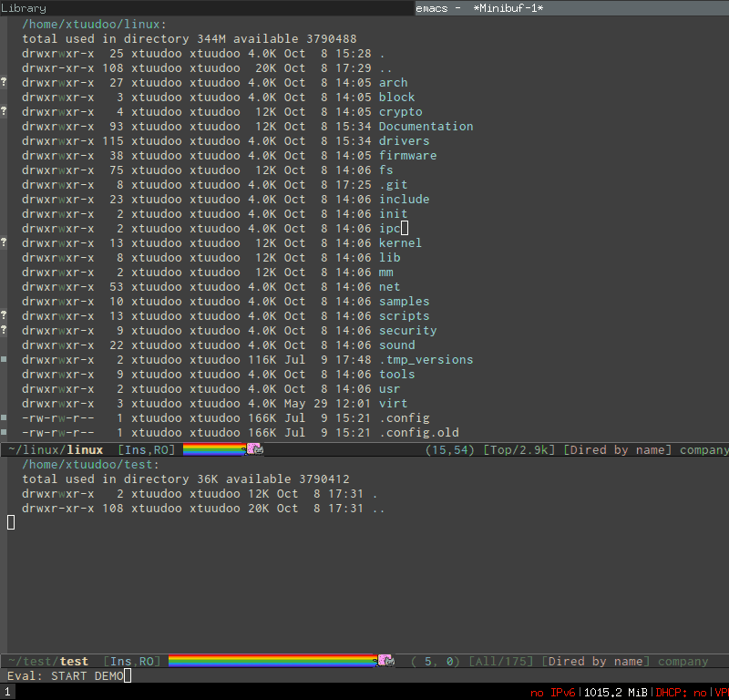Image resolution: width=729 pixels, height=700 pixels.
Task: Click the fringe marker next to .tmp_versions
Action: (5, 359)
